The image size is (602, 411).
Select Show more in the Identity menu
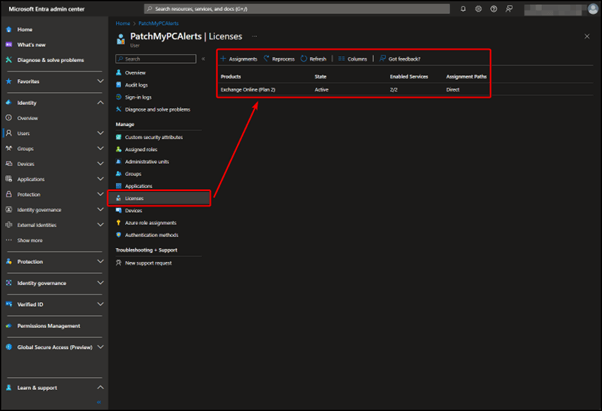[30, 240]
